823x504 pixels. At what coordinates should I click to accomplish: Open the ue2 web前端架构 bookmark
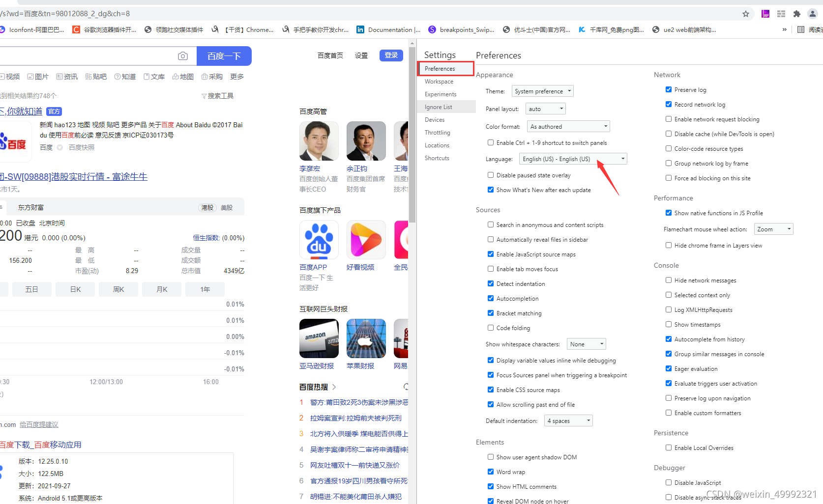684,29
